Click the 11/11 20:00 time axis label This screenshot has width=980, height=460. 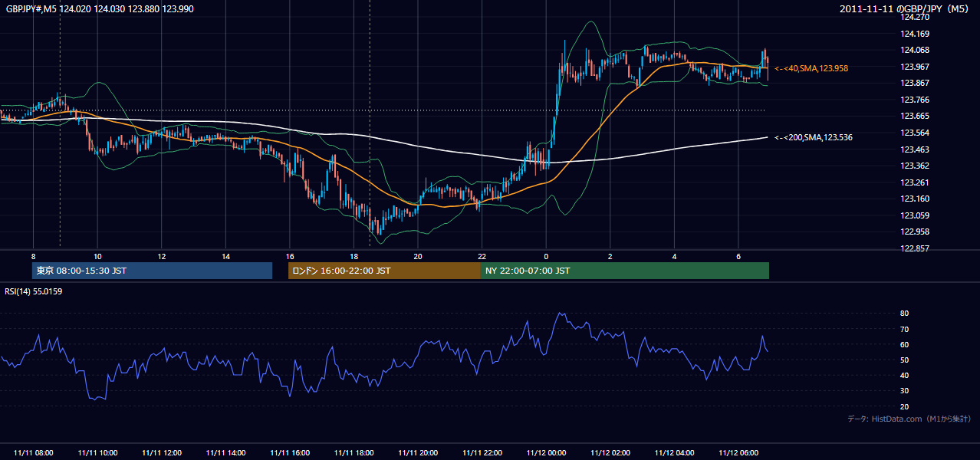tap(418, 453)
